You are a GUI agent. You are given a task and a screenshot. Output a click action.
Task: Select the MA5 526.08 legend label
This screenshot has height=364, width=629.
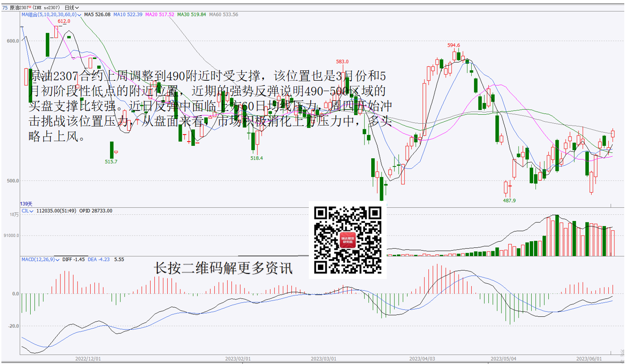click(x=97, y=15)
